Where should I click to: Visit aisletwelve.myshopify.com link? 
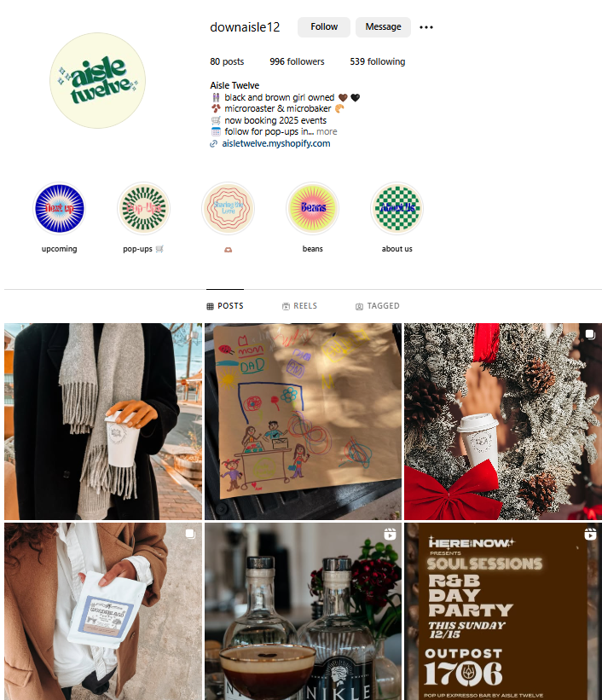276,144
